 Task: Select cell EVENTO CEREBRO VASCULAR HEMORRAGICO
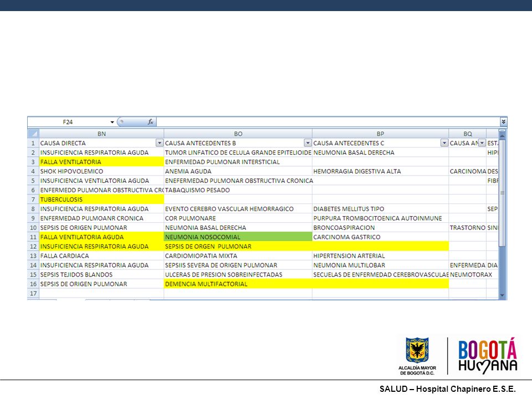[238, 209]
